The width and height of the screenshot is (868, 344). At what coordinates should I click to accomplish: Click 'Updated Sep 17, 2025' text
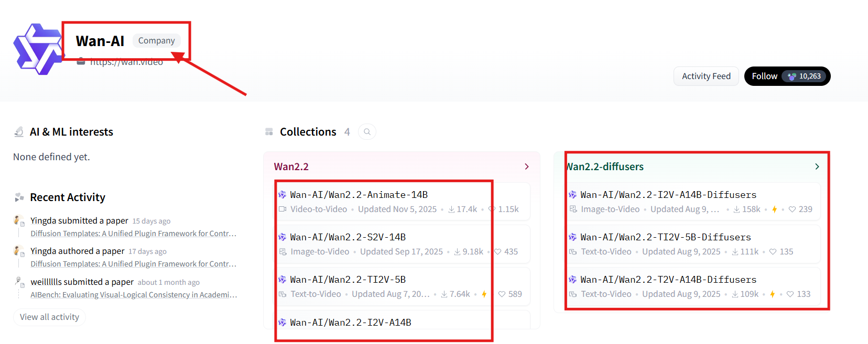402,252
